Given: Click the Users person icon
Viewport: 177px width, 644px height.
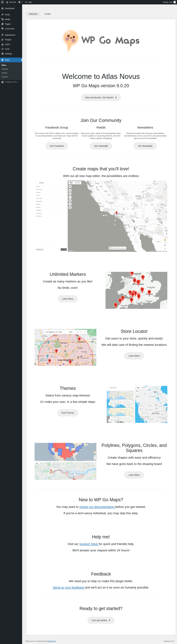Looking at the screenshot, I should tap(2, 44).
